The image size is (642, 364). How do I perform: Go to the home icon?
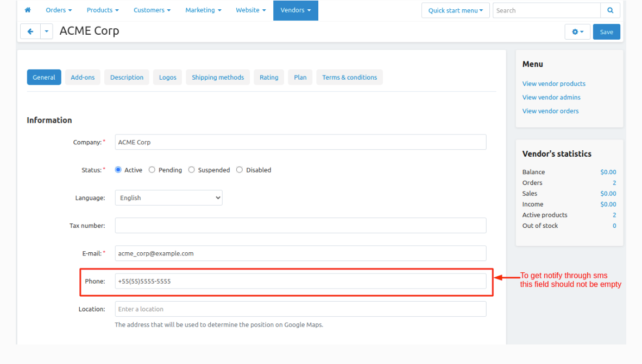tap(28, 10)
